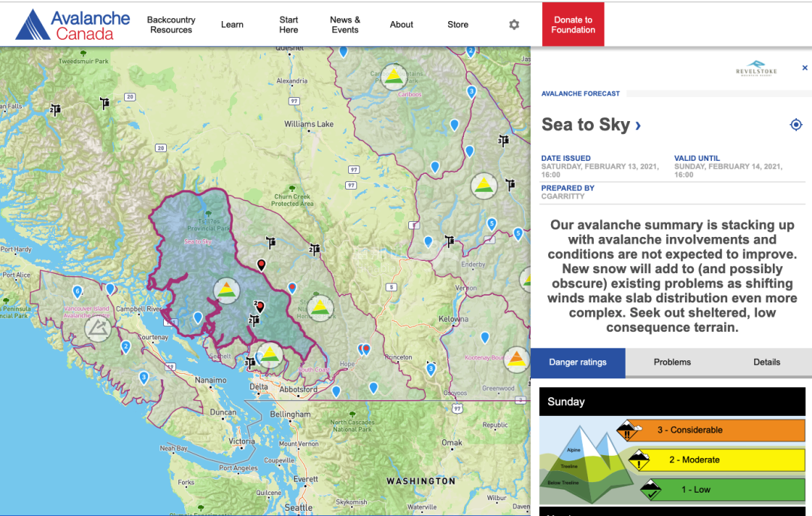Click the Sunday forecast header
Viewport: 812px width, 516px height.
click(x=672, y=402)
